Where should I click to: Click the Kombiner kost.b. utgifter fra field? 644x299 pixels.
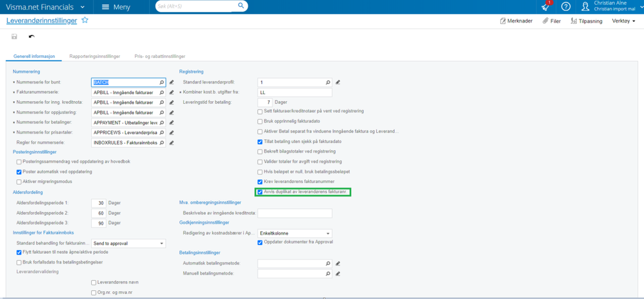click(x=294, y=92)
